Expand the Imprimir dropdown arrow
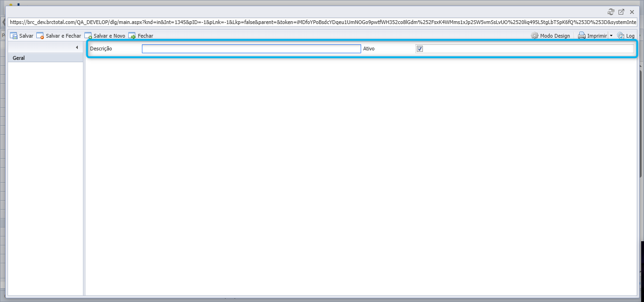Image resolution: width=644 pixels, height=302 pixels. point(611,36)
